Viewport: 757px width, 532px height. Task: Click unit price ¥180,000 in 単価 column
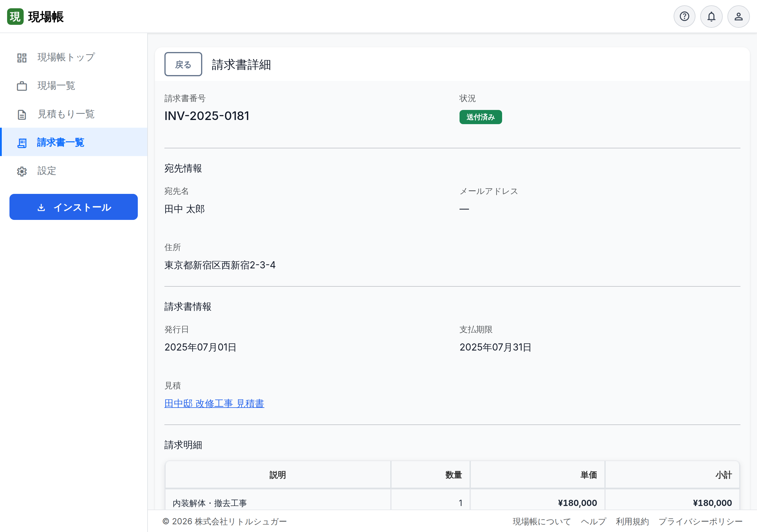point(578,503)
